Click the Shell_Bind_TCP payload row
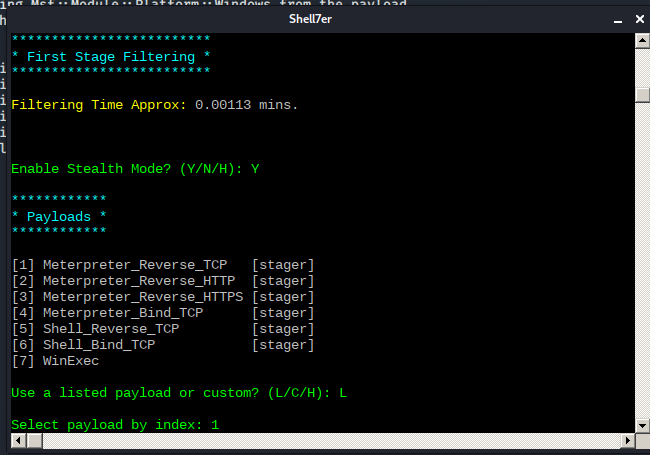 coord(163,345)
